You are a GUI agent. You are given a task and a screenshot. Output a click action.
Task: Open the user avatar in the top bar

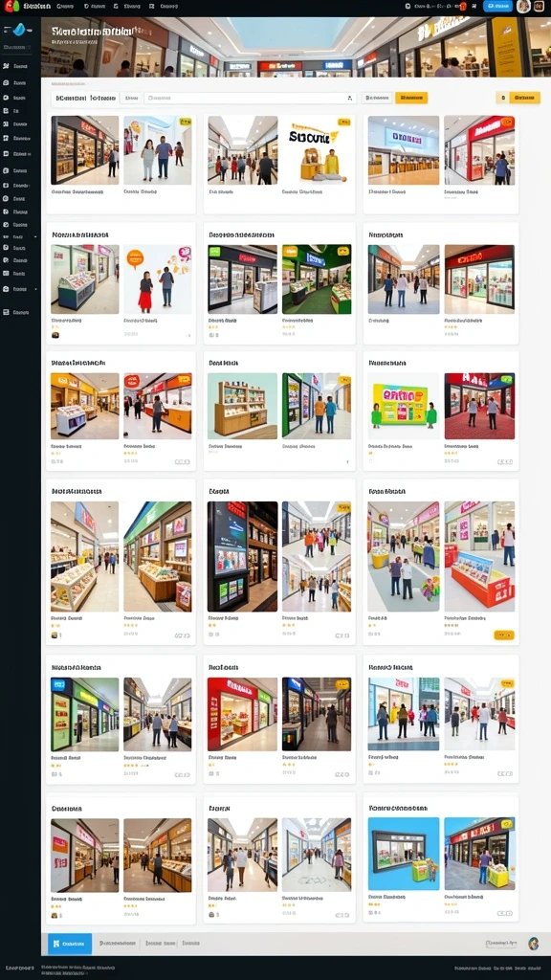click(523, 7)
